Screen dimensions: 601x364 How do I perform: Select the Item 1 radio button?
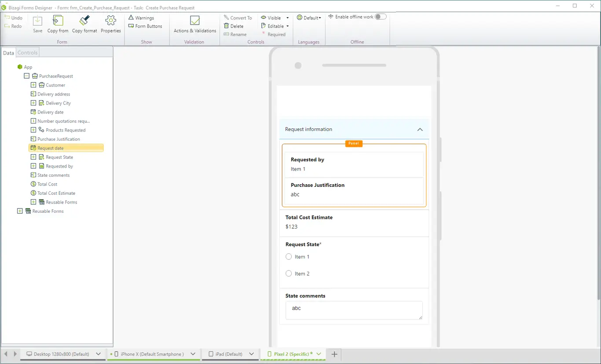[x=289, y=257]
